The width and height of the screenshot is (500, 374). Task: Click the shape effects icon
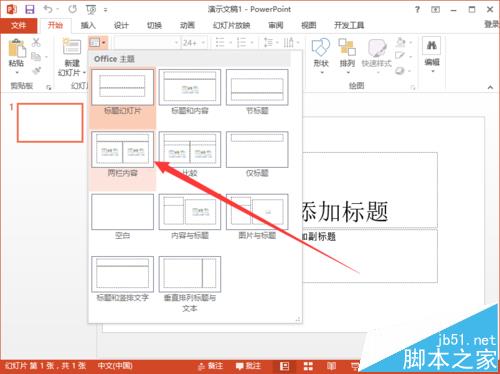[400, 71]
